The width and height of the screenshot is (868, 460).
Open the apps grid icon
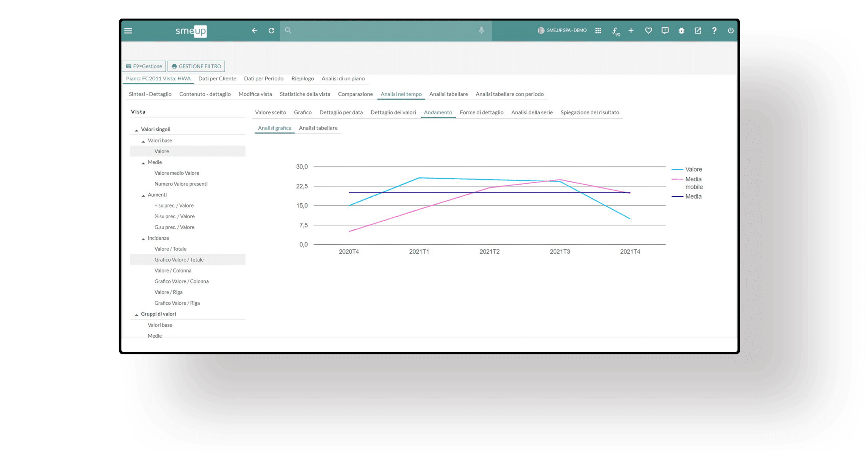tap(598, 31)
